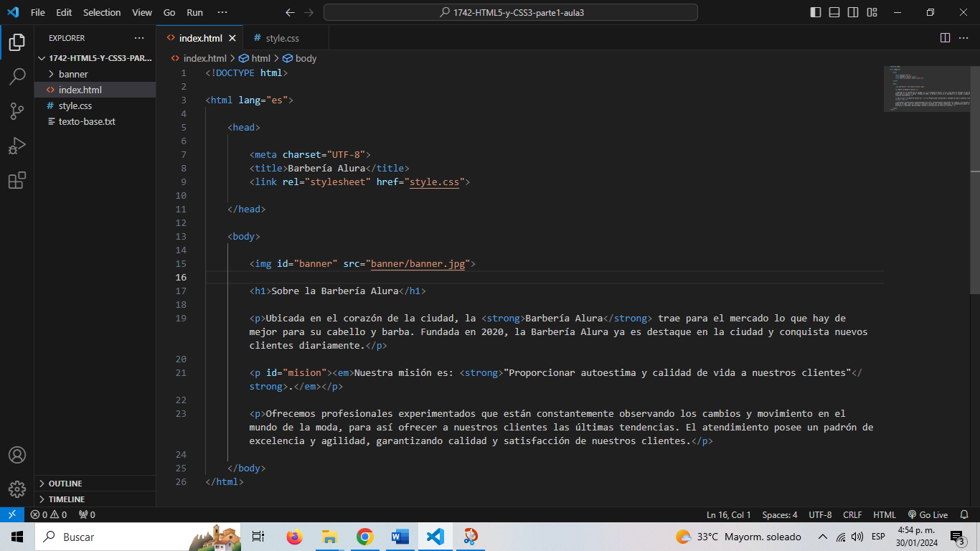
Task: Open Firefox from the taskbar
Action: 294,537
